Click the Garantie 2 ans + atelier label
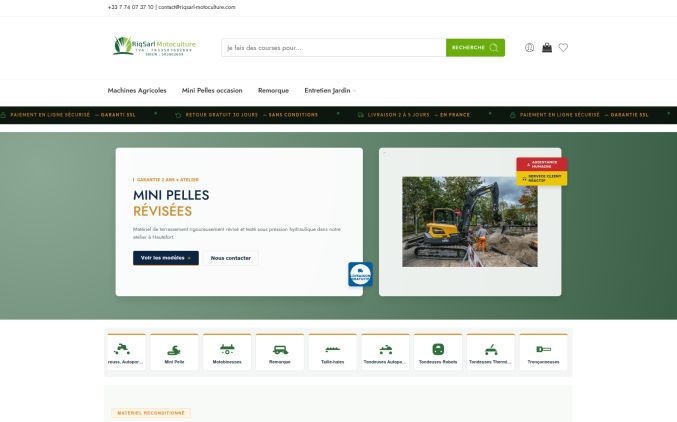677x422 pixels. click(x=166, y=180)
